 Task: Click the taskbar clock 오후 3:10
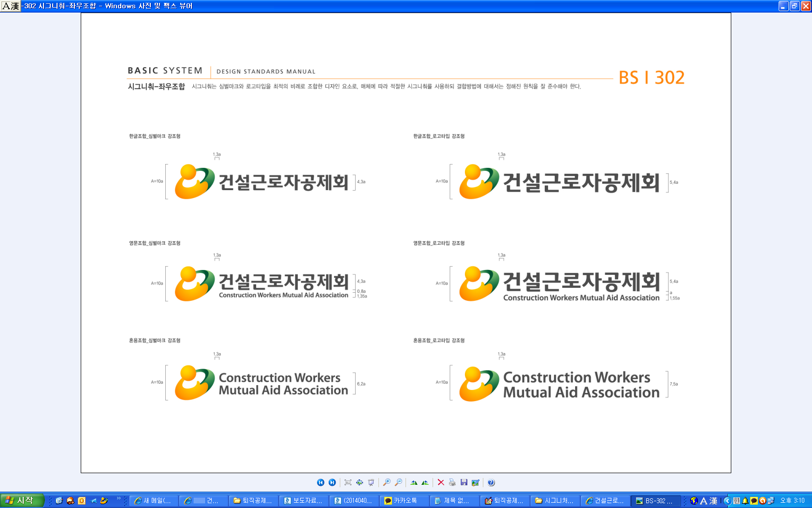point(792,501)
